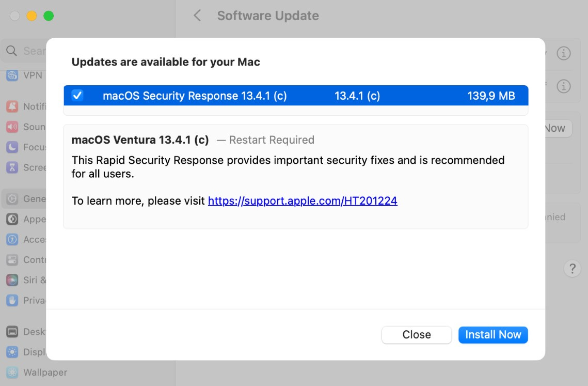Click the yellow minimize window button
588x386 pixels.
point(31,16)
